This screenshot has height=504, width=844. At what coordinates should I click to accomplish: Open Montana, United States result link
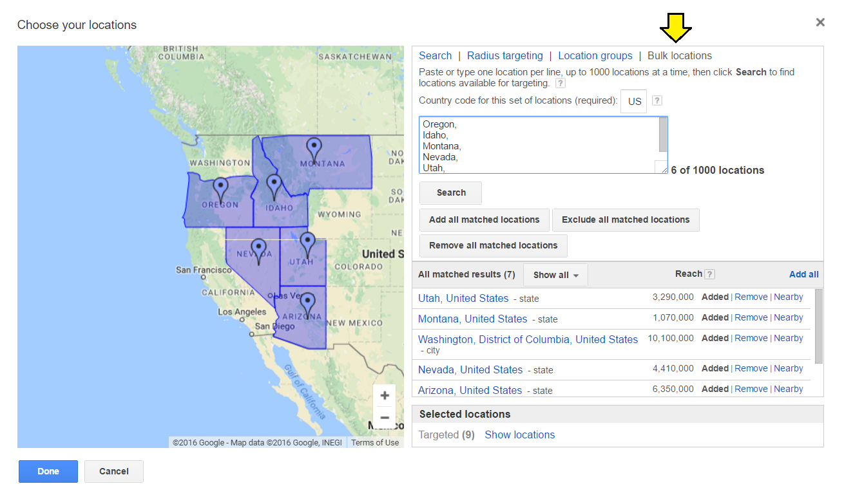tap(472, 319)
